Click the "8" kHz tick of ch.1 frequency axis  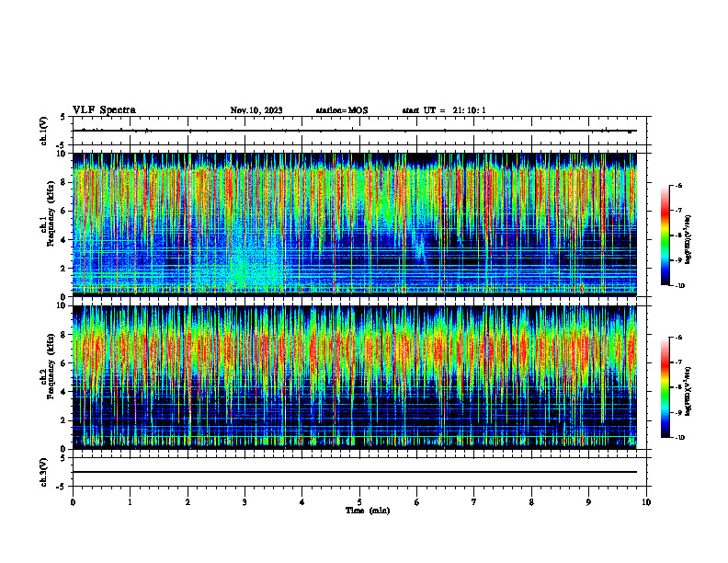coord(64,182)
